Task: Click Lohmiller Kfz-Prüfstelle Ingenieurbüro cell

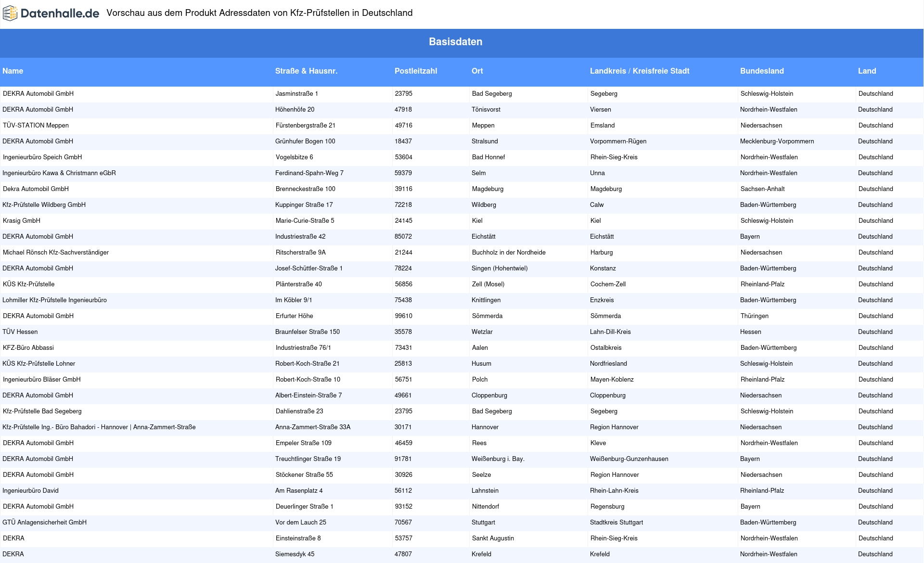Action: click(x=54, y=300)
